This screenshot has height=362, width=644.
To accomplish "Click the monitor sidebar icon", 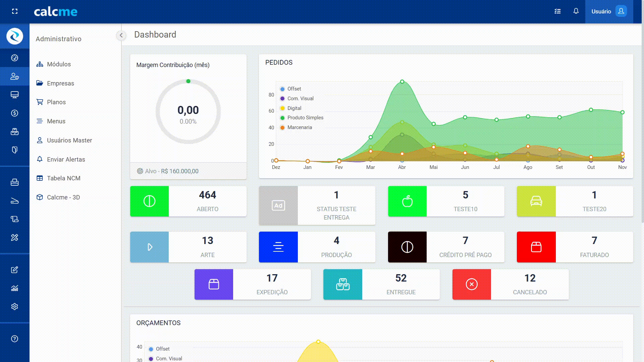I will [14, 95].
